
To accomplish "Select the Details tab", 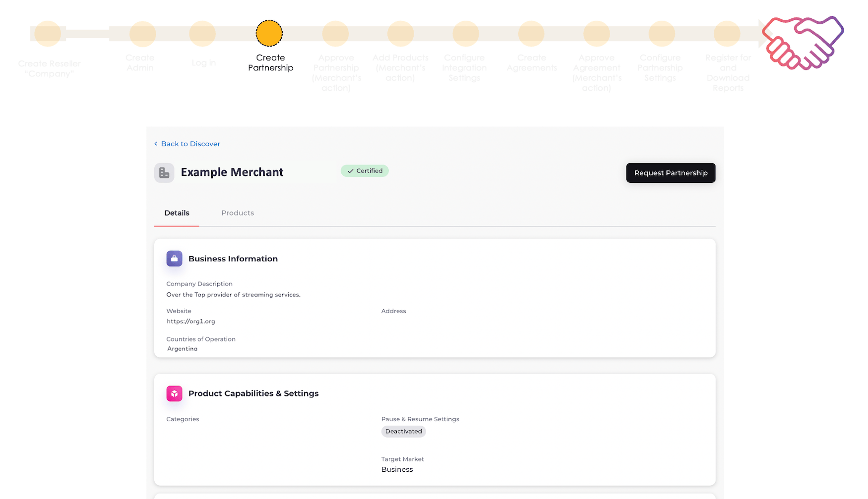I will click(177, 213).
